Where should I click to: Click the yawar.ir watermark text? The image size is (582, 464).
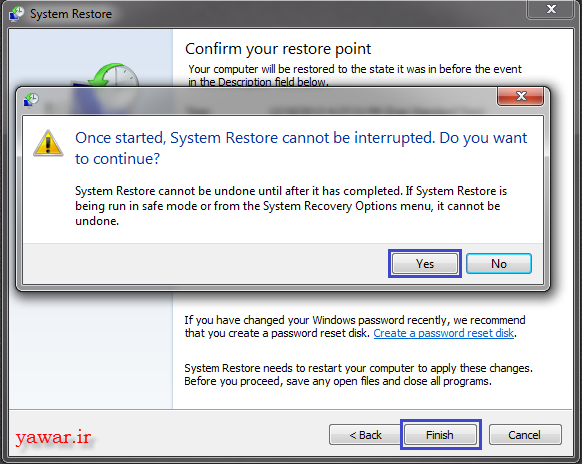[53, 437]
